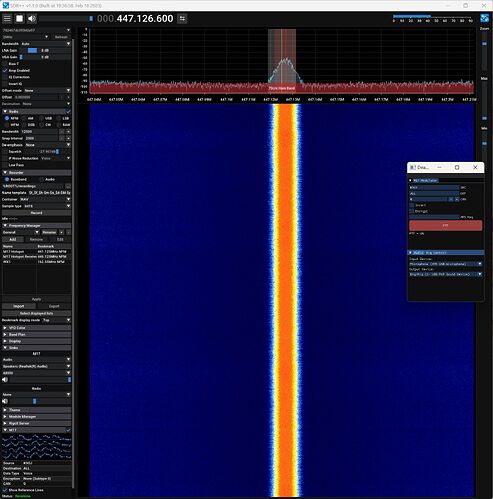Select Audio recording mode radio button
Image resolution: width=493 pixels, height=499 pixels.
[x=41, y=179]
